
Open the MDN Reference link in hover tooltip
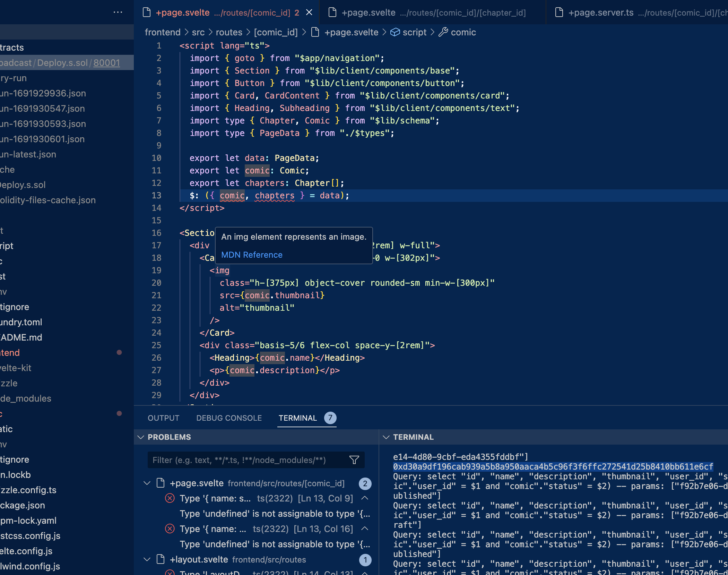tap(252, 255)
